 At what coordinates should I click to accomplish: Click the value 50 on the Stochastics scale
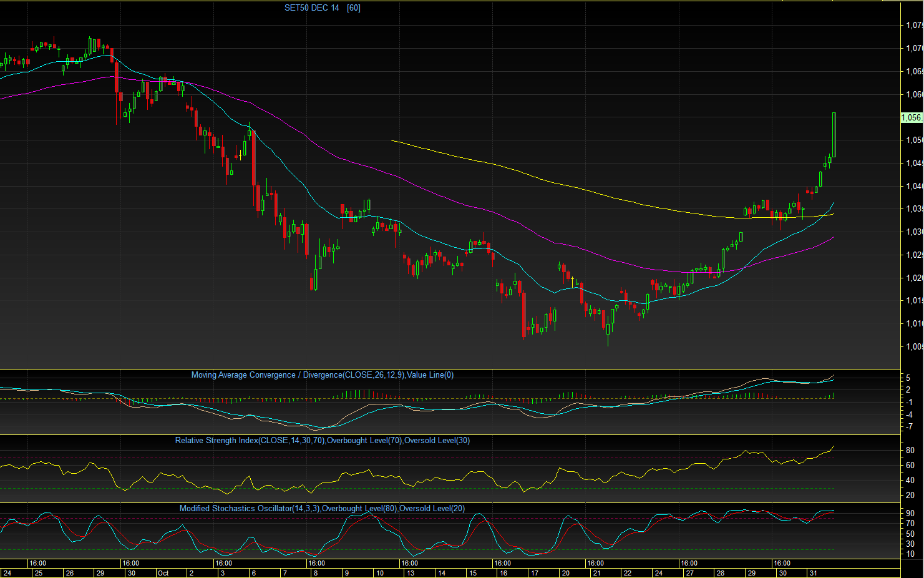[910, 534]
